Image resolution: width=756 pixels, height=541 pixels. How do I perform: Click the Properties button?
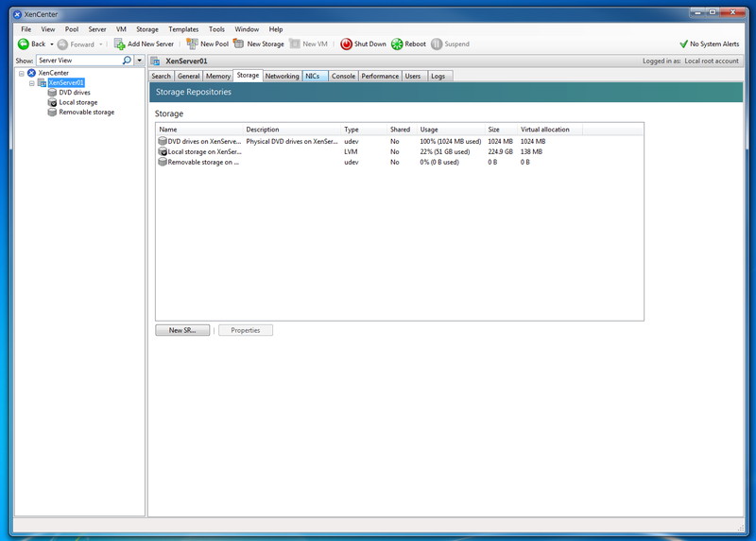tap(246, 331)
